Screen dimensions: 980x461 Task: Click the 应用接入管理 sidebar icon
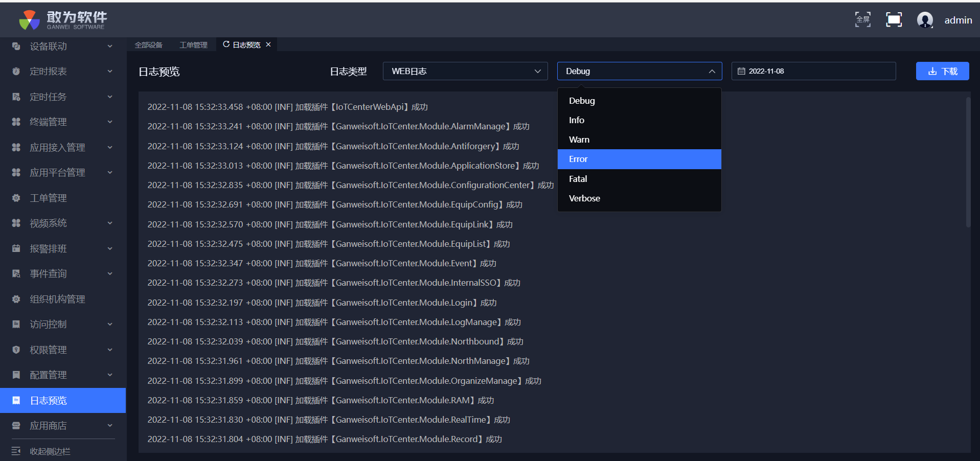tap(16, 147)
